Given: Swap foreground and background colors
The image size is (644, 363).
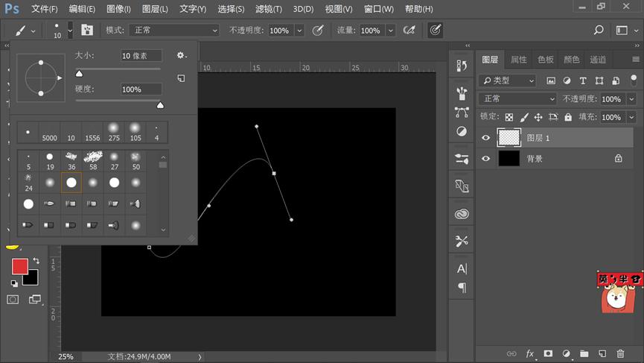Looking at the screenshot, I should point(36,261).
